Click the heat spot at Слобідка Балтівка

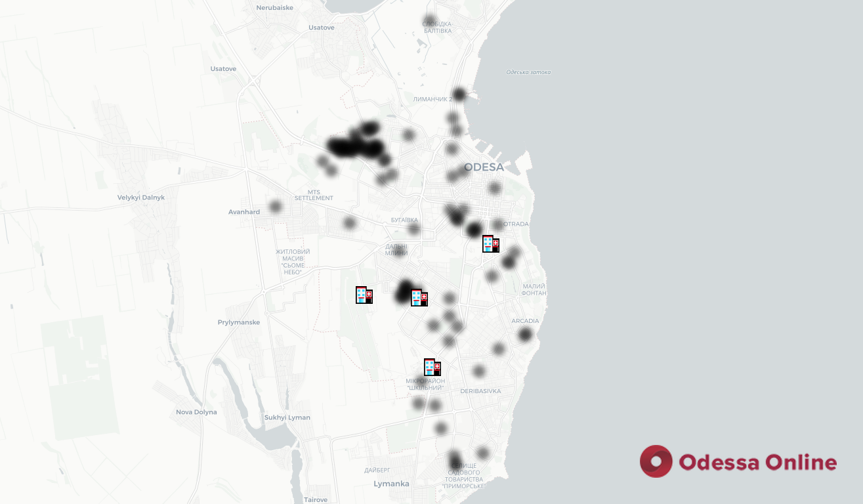[x=430, y=20]
